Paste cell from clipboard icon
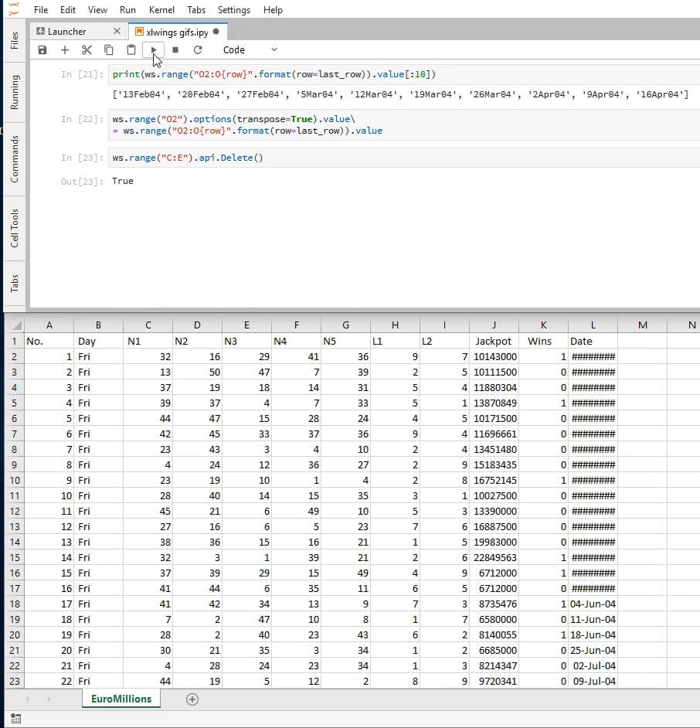The image size is (700, 728). point(131,50)
